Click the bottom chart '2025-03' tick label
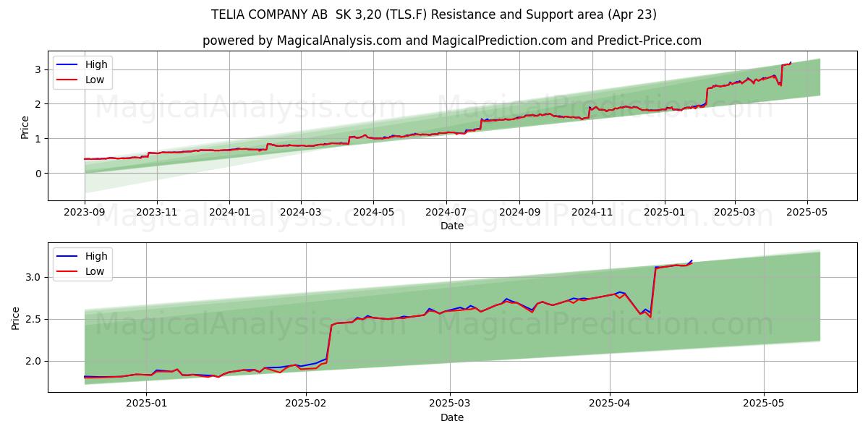Viewport: 868px width, 434px height. coord(450,404)
